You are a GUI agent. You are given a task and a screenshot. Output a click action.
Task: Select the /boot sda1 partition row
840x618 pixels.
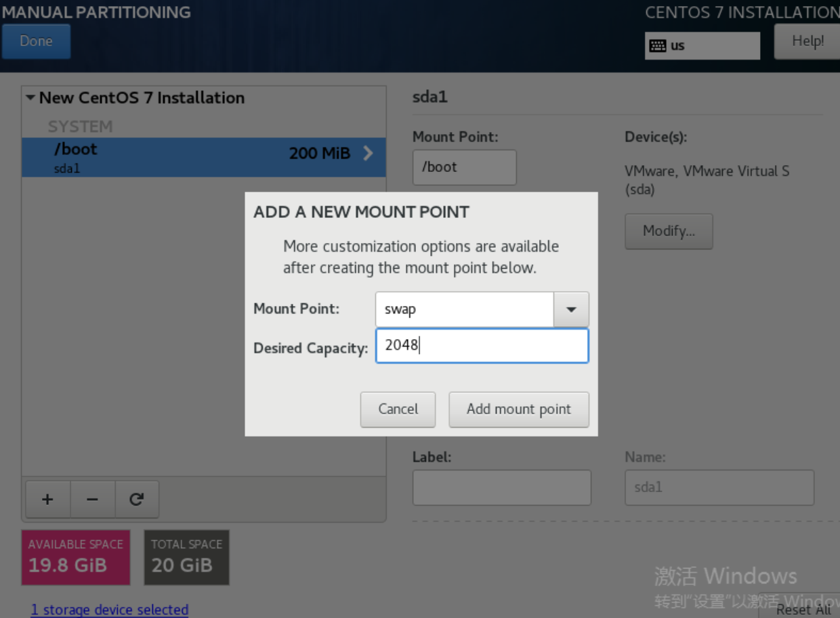pyautogui.click(x=204, y=158)
